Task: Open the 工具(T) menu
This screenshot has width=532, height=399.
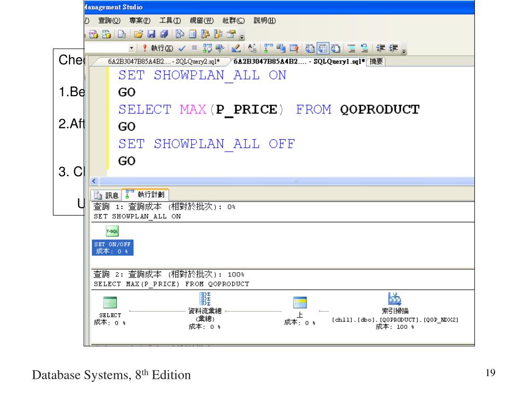Action: point(170,21)
